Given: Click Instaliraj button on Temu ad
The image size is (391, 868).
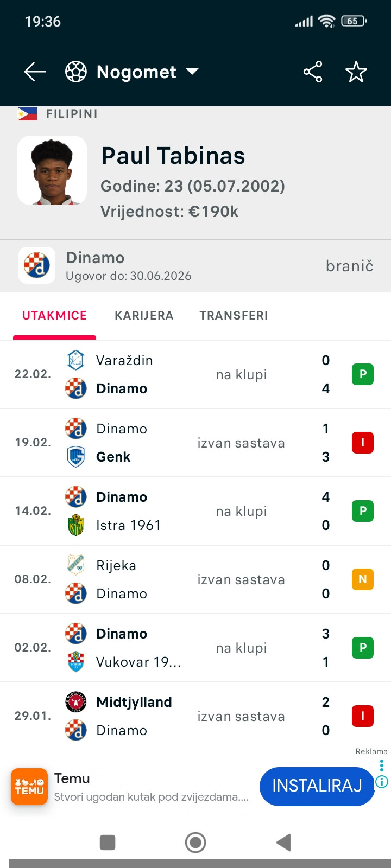Looking at the screenshot, I should click(317, 786).
